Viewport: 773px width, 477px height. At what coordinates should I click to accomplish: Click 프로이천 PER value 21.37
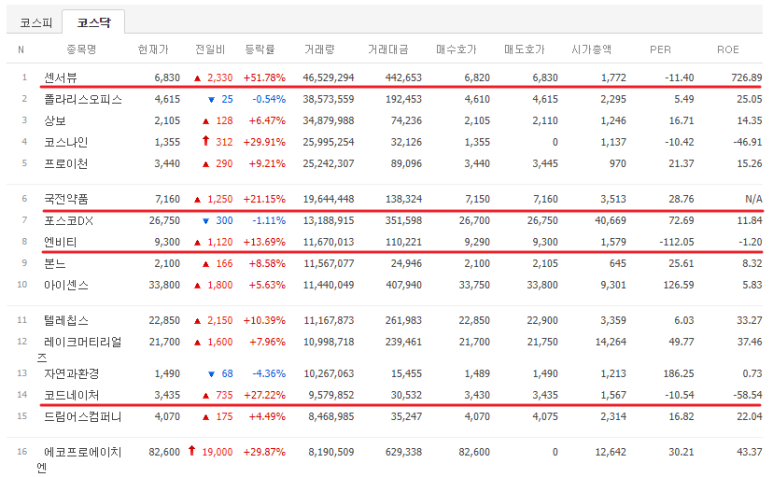pyautogui.click(x=681, y=164)
